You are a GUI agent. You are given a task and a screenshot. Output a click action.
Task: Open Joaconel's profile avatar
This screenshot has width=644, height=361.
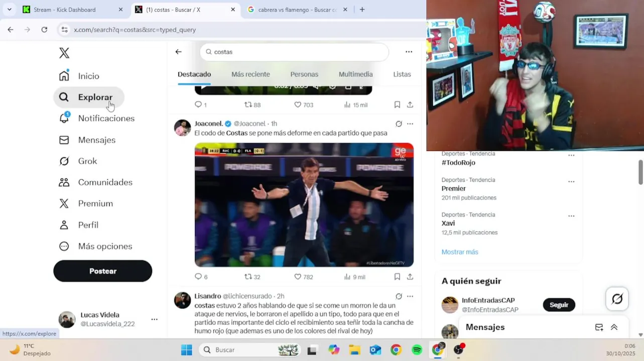(x=182, y=128)
